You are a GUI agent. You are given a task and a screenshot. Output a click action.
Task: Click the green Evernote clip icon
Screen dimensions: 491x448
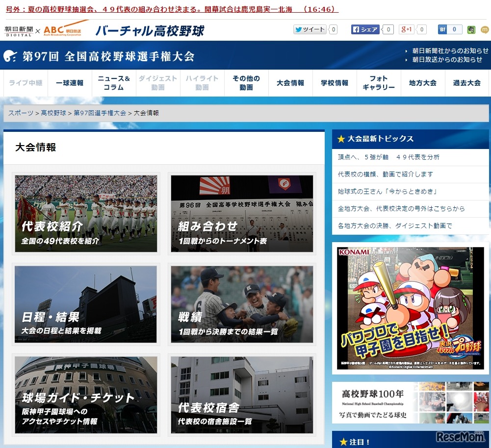[471, 29]
